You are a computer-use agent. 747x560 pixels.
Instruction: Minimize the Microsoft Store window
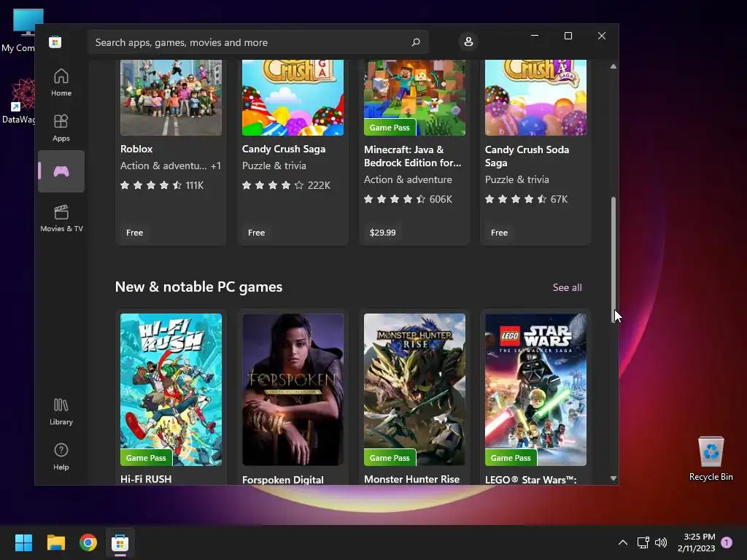point(535,36)
